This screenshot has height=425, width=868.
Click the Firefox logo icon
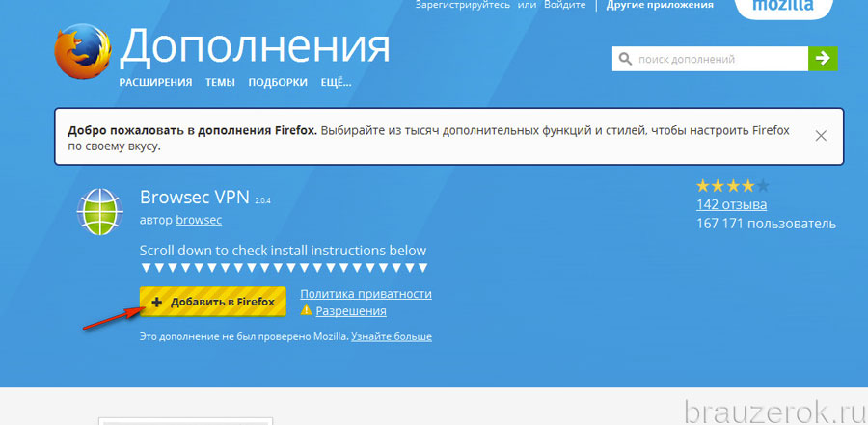pos(83,52)
